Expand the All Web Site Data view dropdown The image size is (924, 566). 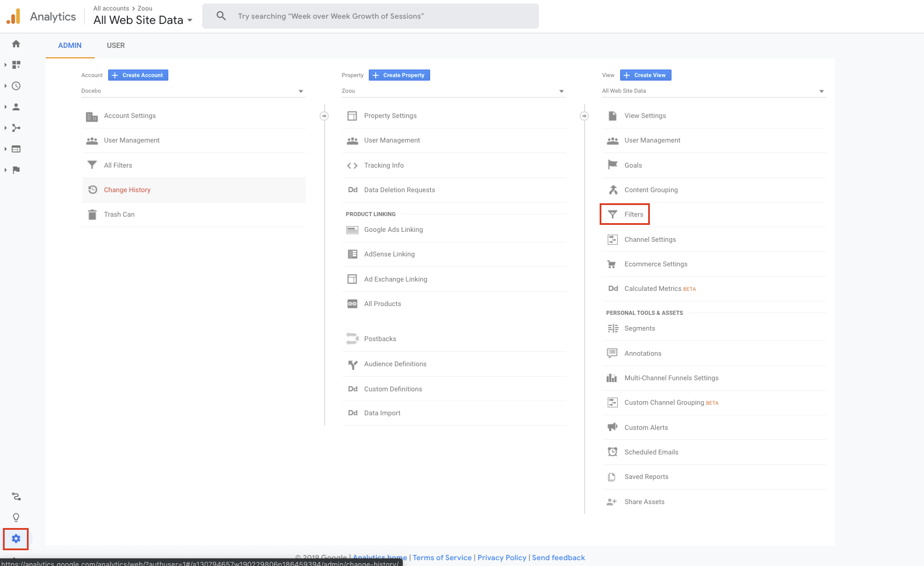coord(713,91)
